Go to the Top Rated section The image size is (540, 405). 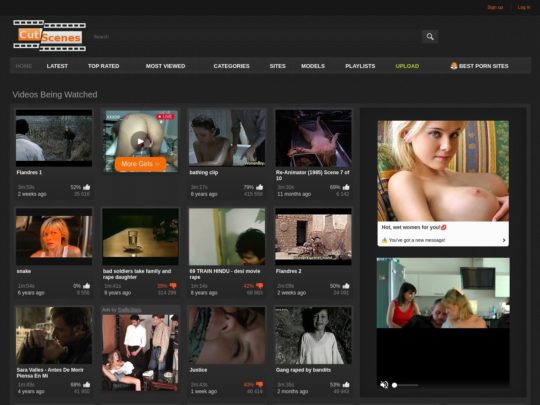coord(103,66)
